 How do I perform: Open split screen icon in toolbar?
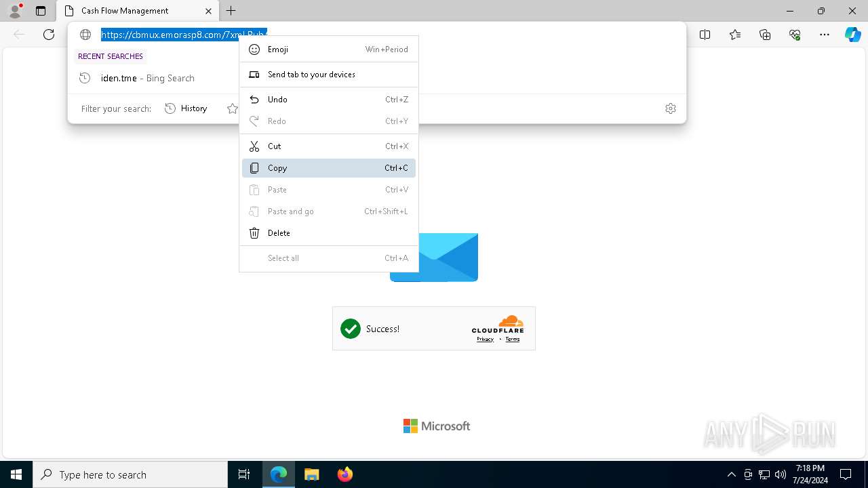click(x=705, y=35)
